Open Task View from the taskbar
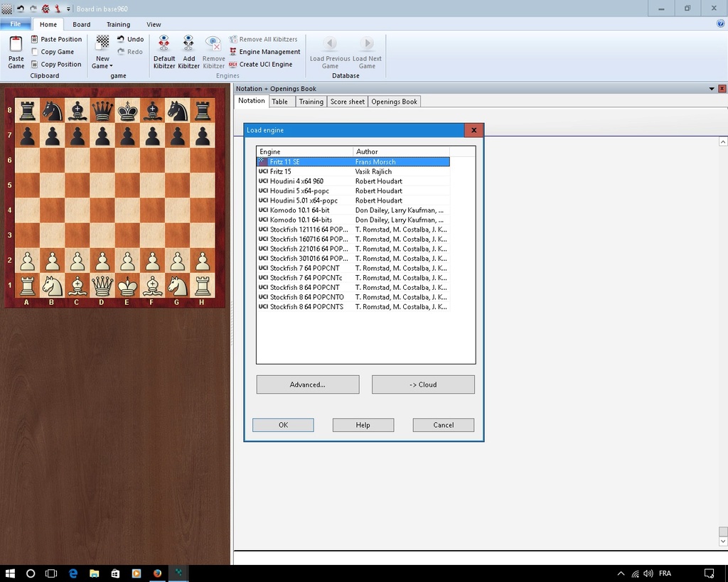This screenshot has height=582, width=728. 51,573
